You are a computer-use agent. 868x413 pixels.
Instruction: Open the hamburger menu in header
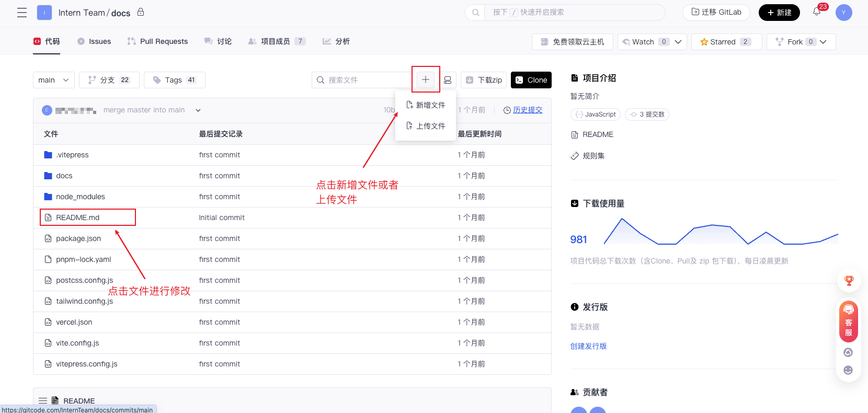[x=22, y=13]
